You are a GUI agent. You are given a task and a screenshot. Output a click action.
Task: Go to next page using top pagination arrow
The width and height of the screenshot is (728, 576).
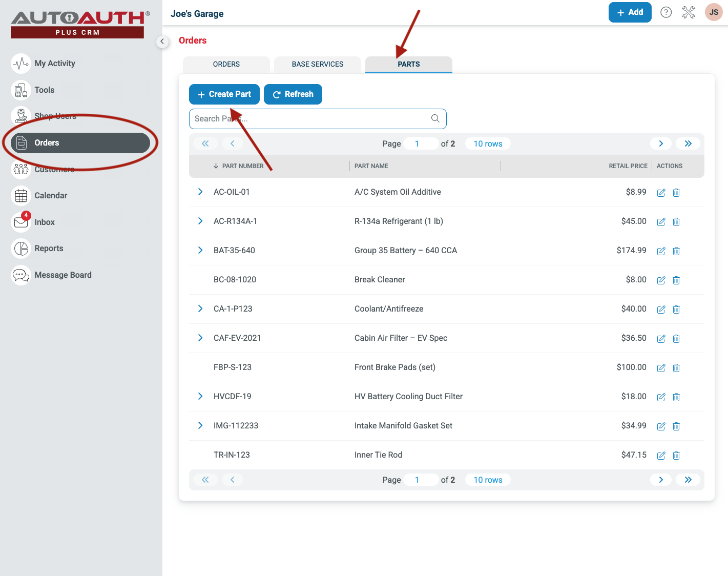(x=660, y=143)
